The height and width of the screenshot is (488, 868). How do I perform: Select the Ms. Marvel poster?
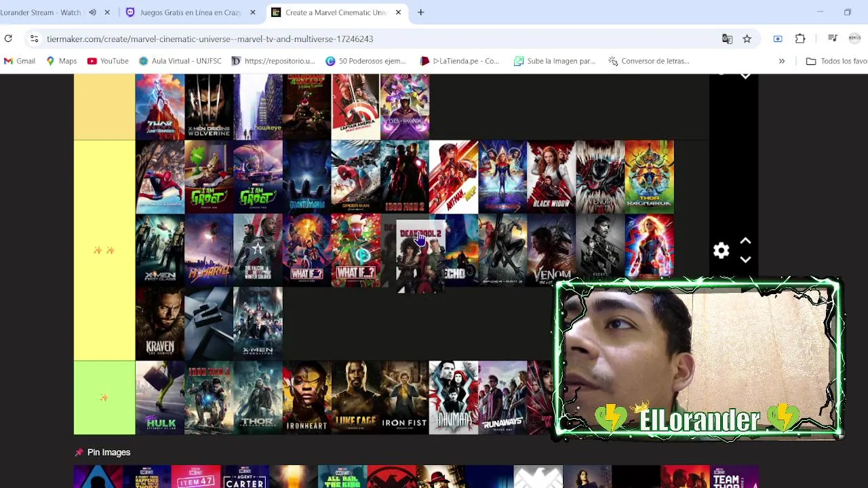209,250
